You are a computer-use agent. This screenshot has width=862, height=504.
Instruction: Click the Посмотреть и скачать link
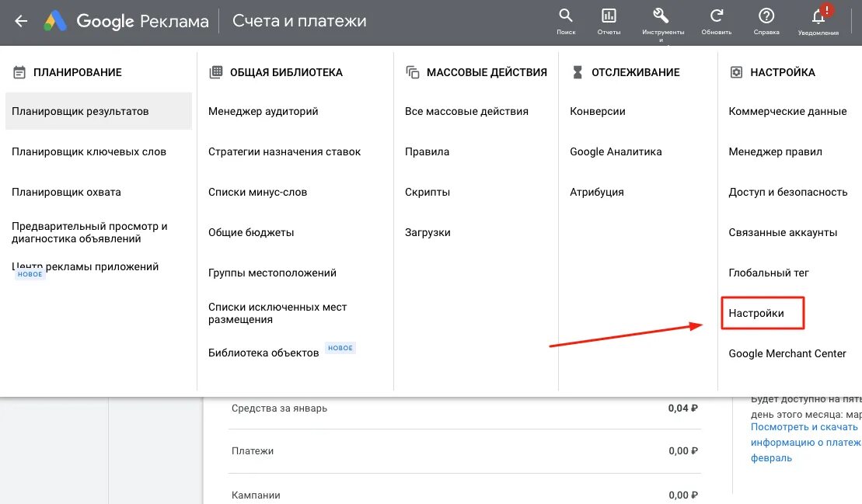pyautogui.click(x=804, y=427)
